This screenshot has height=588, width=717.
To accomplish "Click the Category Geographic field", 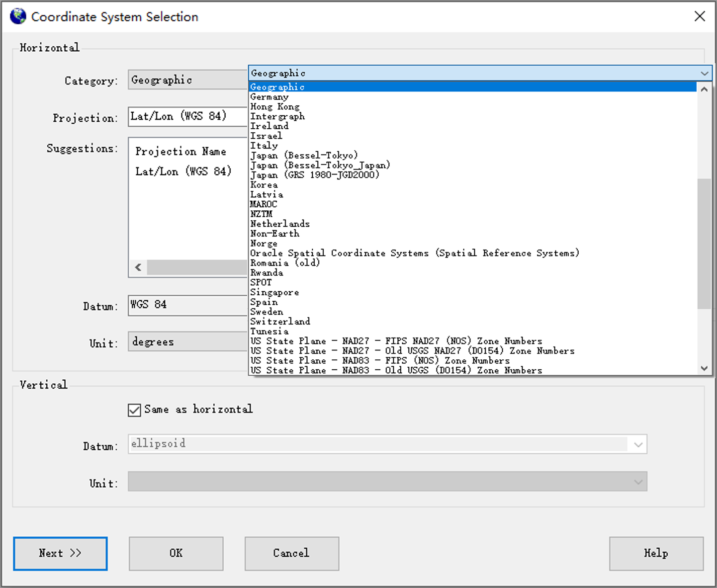I will click(188, 80).
